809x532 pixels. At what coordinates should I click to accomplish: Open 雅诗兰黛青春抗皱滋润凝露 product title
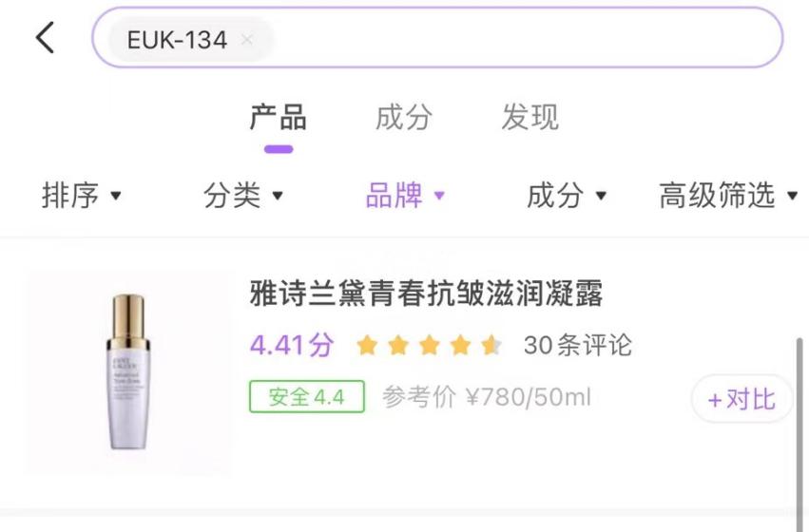tap(426, 294)
